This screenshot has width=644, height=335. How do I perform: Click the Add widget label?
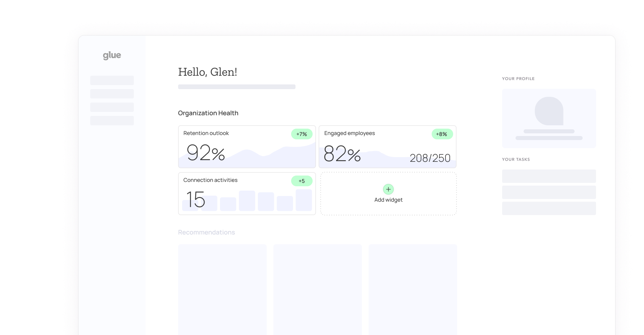point(388,200)
